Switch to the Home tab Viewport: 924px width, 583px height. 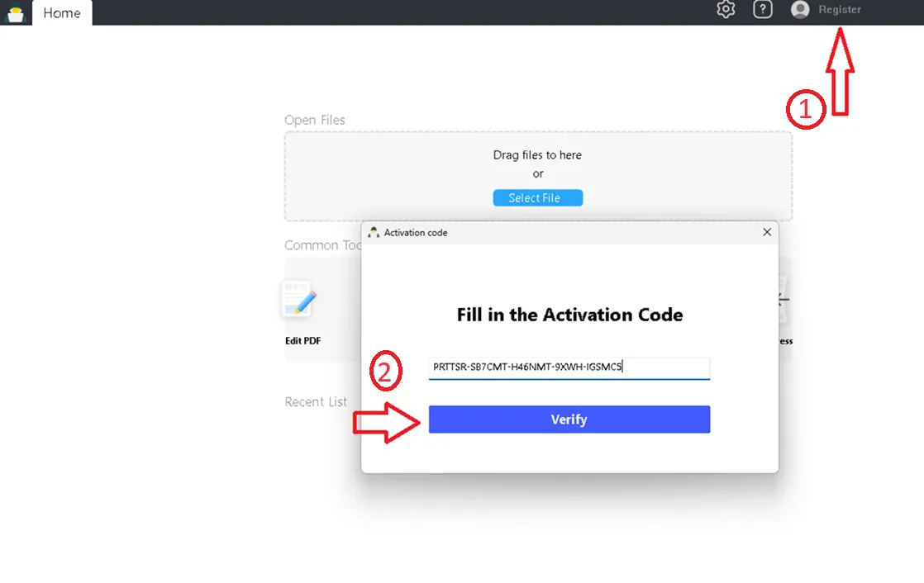[x=62, y=12]
